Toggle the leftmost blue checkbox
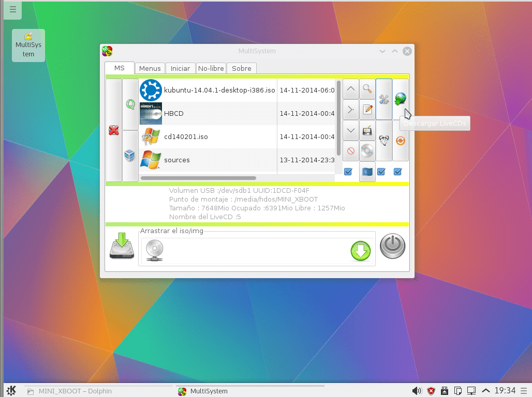532x397 pixels. point(348,172)
